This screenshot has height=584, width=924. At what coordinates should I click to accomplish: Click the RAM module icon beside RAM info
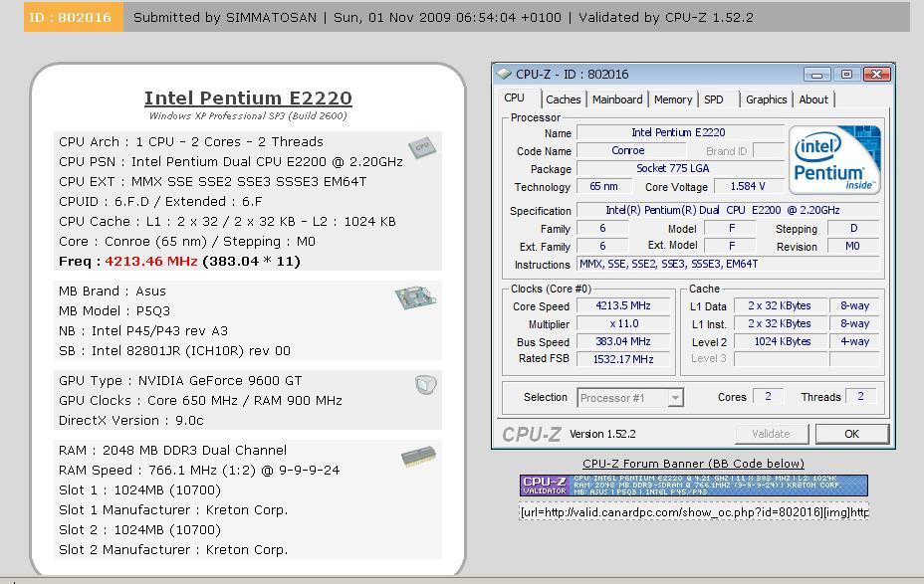point(418,457)
